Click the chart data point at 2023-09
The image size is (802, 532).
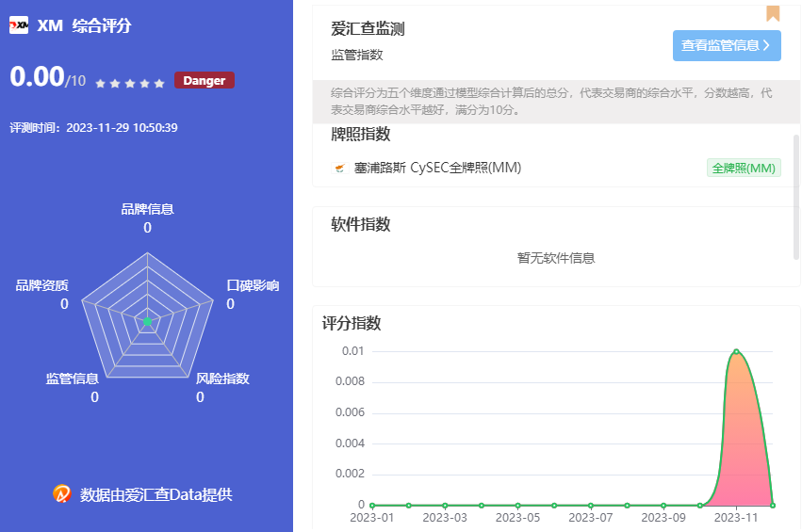(x=663, y=506)
